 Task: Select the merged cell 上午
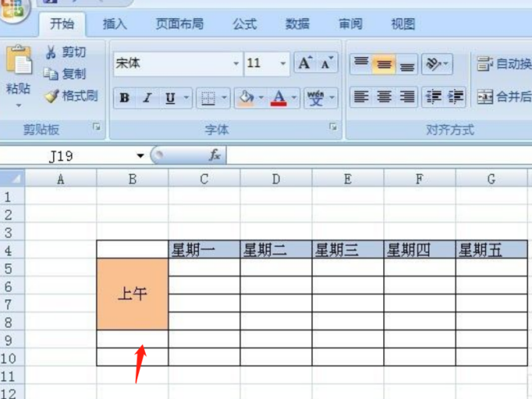coord(133,294)
